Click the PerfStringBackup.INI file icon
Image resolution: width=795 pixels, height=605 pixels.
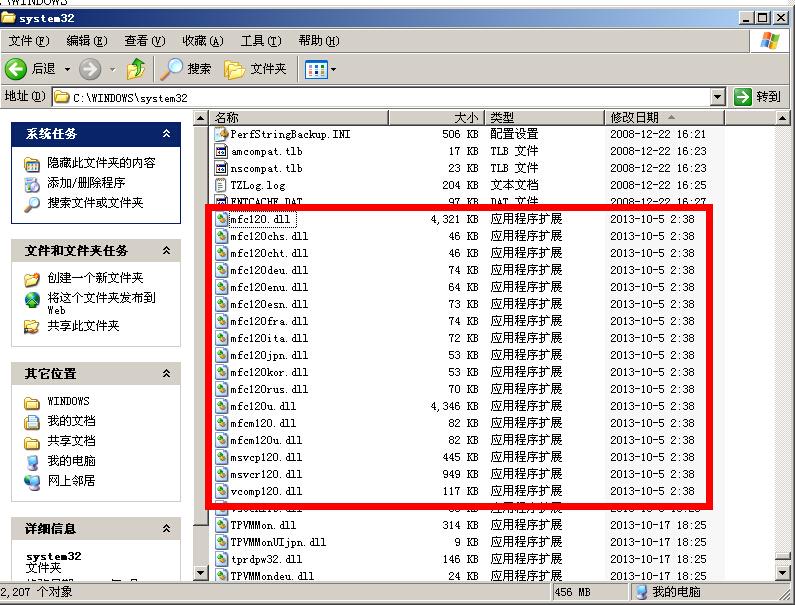(221, 134)
